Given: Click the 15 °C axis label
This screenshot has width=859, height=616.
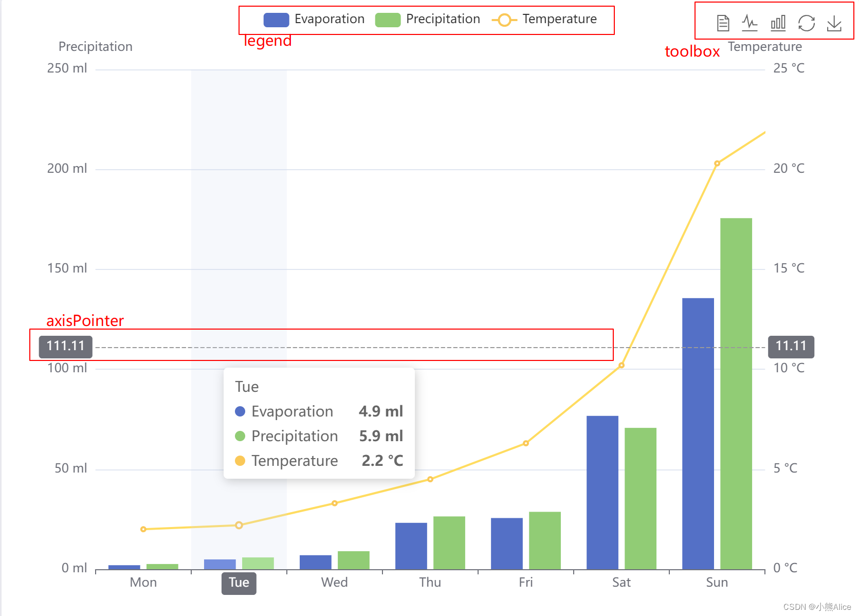Looking at the screenshot, I should click(789, 268).
